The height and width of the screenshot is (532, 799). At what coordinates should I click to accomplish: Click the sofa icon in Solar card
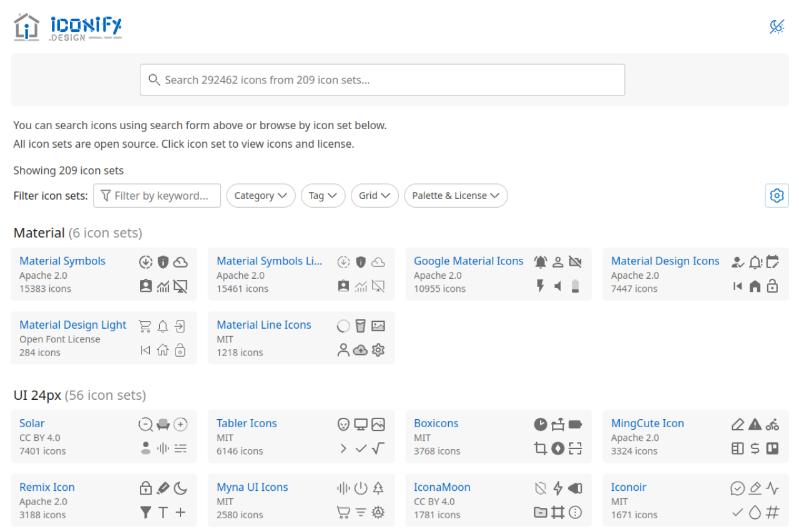click(x=163, y=424)
